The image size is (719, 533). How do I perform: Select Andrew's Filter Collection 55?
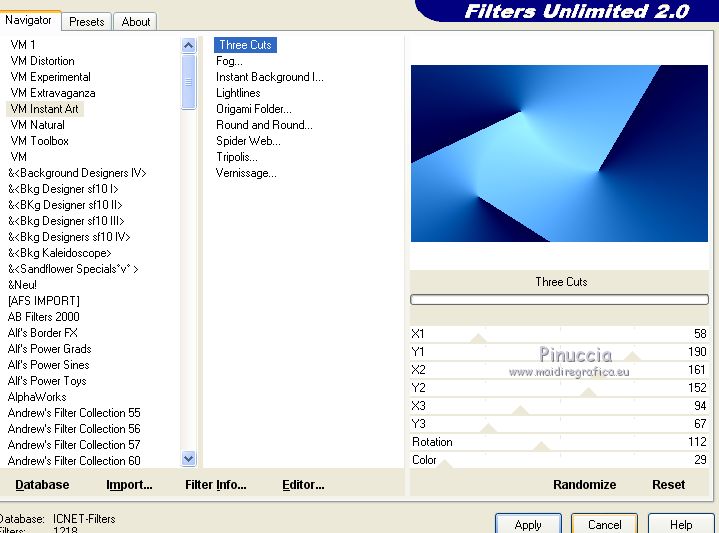coord(74,413)
